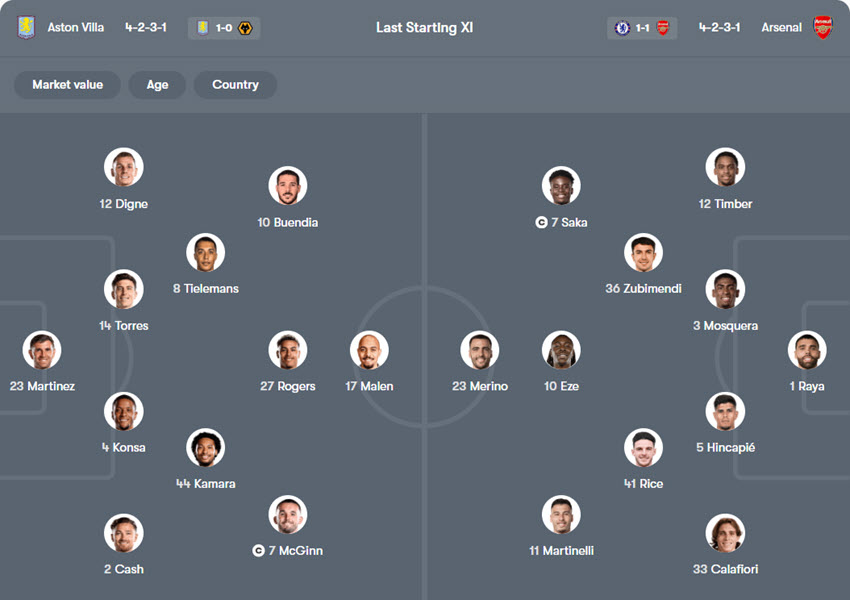
Task: Click the Aston Villa club crest
Action: coord(26,28)
